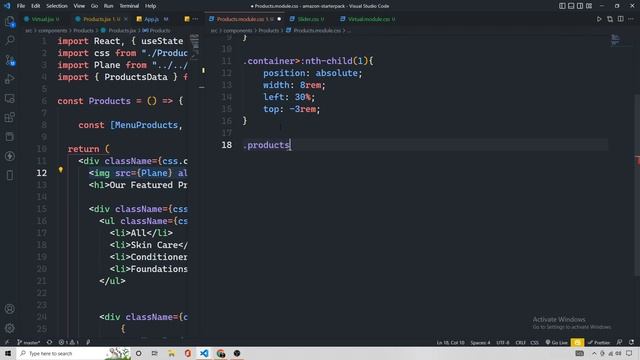This screenshot has width=640, height=360.
Task: Click the yellow highlighted status bar icon
Action: (x=578, y=342)
